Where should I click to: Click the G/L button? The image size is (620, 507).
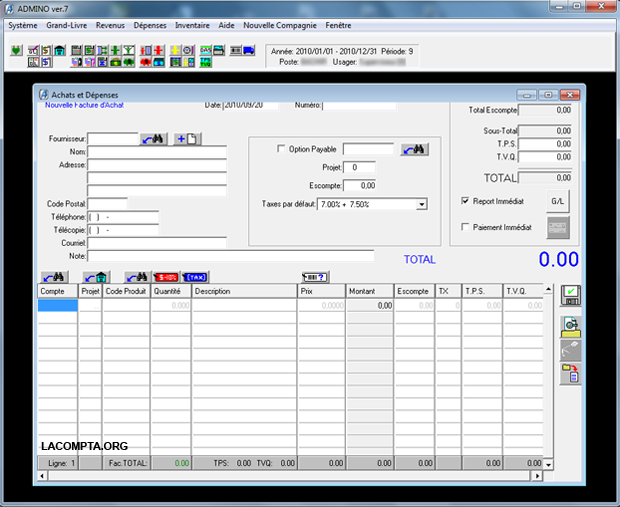(558, 201)
